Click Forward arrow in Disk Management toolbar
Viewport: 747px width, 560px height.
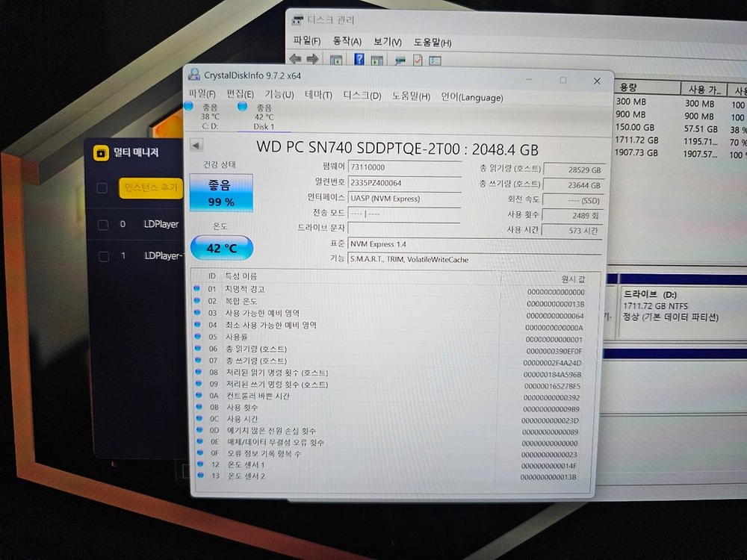tap(312, 59)
